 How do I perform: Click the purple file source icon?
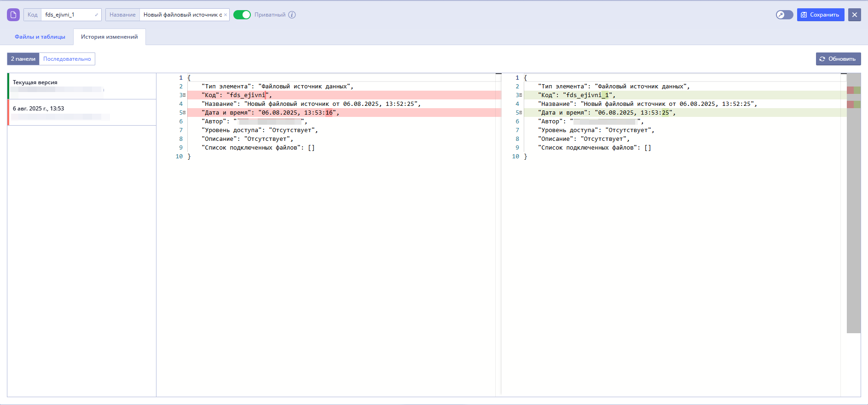(13, 15)
